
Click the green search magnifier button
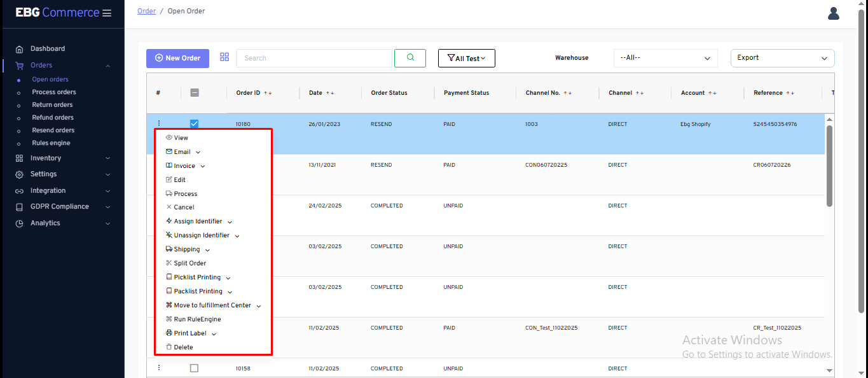410,58
